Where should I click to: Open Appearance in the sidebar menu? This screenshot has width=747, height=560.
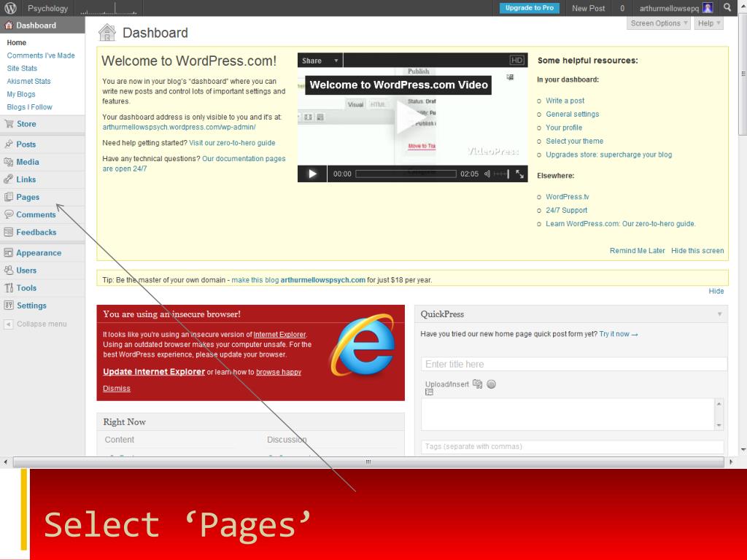pyautogui.click(x=39, y=253)
